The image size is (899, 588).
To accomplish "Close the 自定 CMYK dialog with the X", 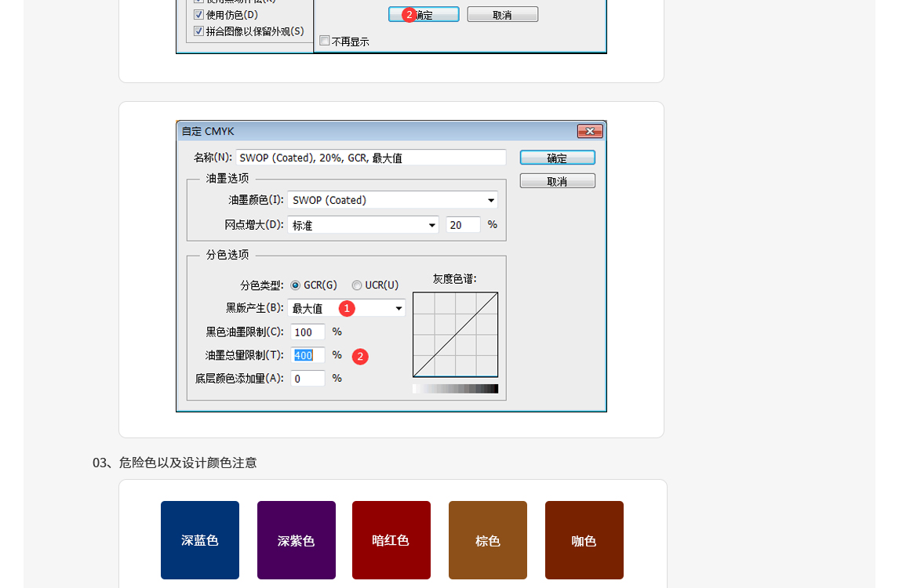I will pyautogui.click(x=590, y=131).
